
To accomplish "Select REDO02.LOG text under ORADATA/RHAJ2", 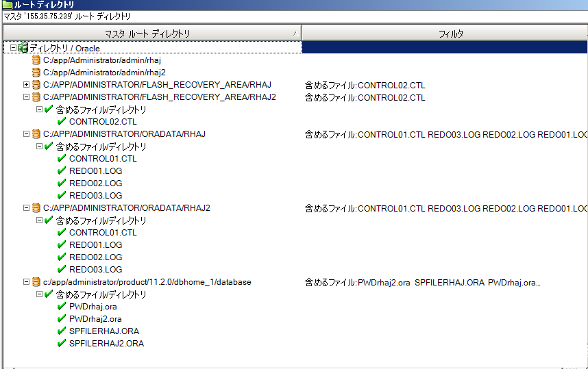I will coord(96,257).
